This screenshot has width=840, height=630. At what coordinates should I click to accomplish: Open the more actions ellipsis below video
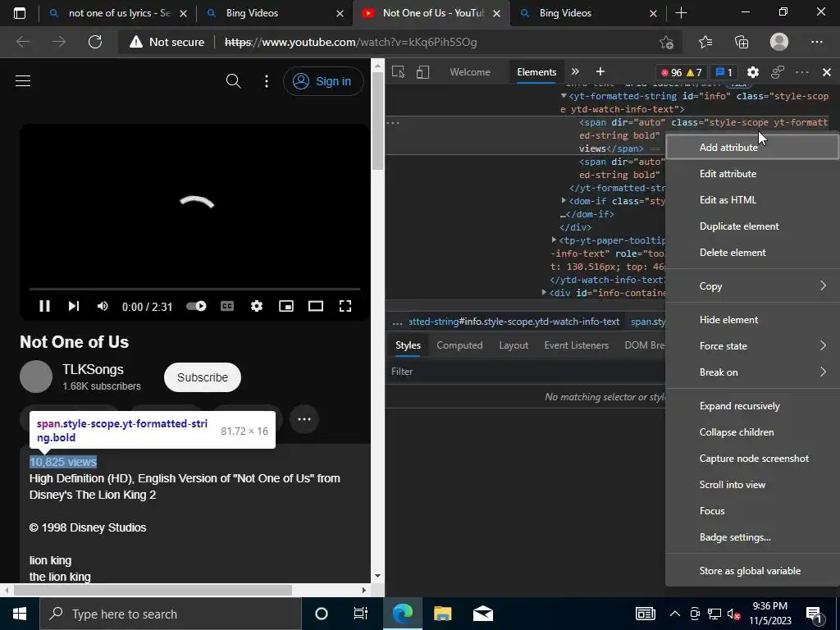coord(304,419)
